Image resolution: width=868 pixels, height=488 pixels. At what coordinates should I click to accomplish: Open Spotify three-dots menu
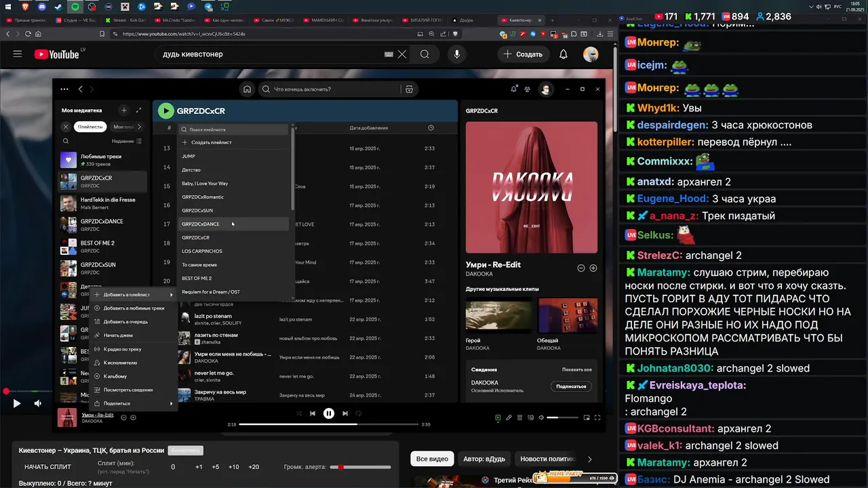point(64,89)
